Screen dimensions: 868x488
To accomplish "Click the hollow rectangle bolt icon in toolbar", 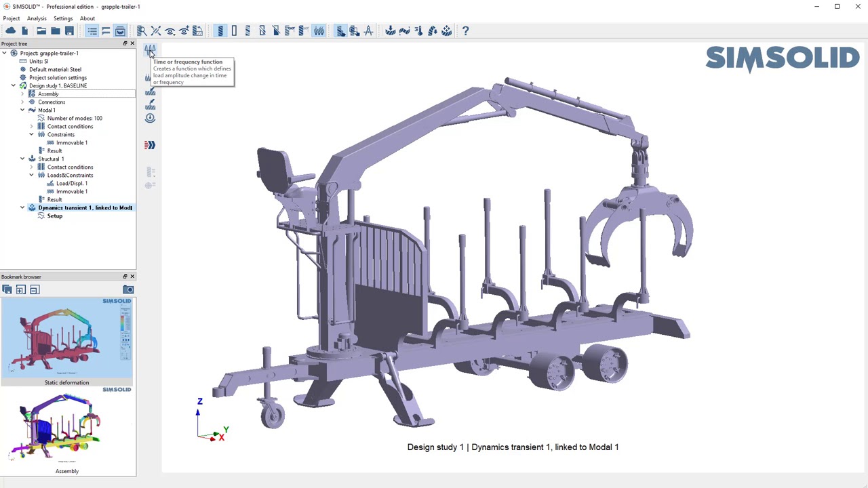I will click(x=234, y=30).
